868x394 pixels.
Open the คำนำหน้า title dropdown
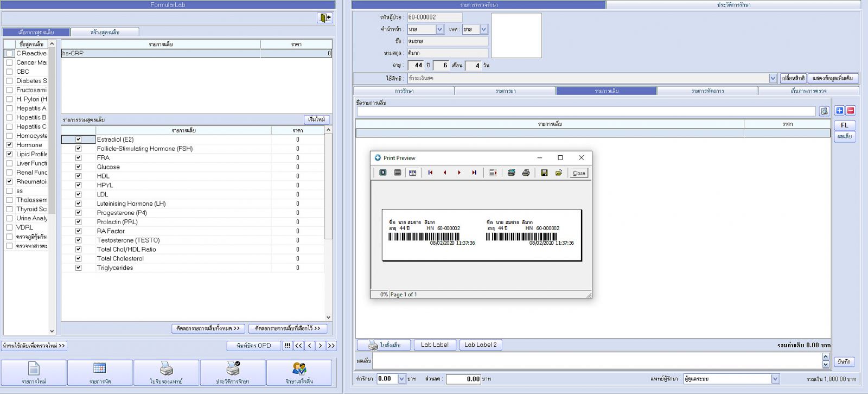(439, 29)
